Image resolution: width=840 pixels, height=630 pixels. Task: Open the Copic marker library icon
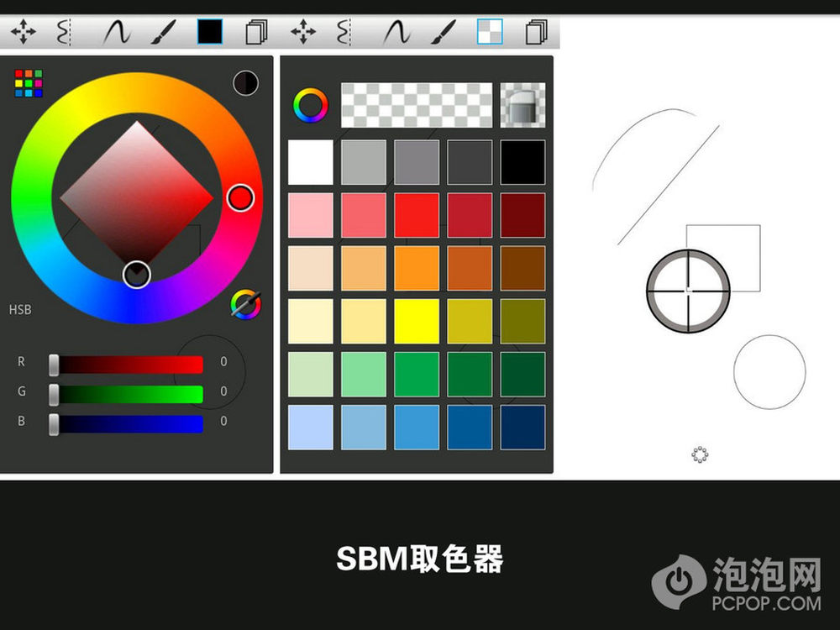[522, 105]
